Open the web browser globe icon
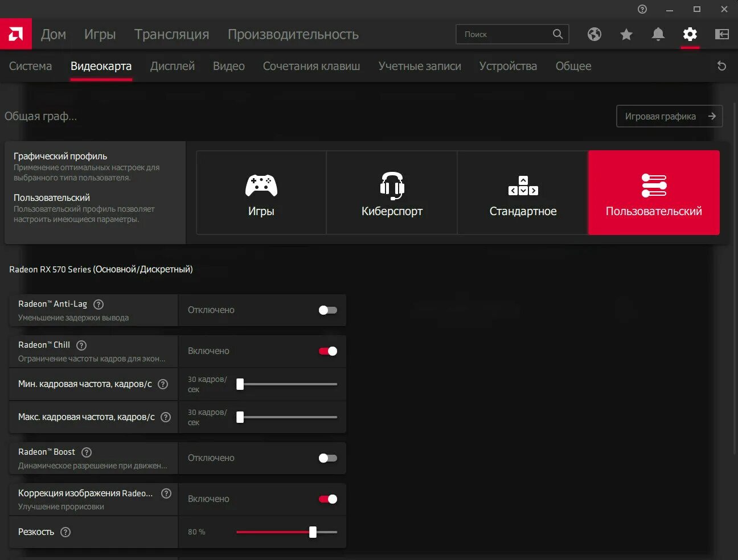 594,34
